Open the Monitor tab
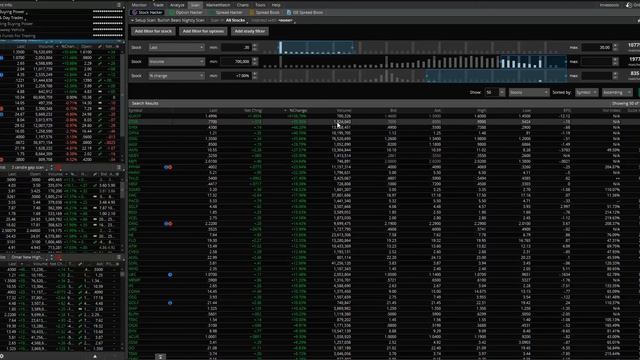The width and height of the screenshot is (640, 360). tap(139, 5)
